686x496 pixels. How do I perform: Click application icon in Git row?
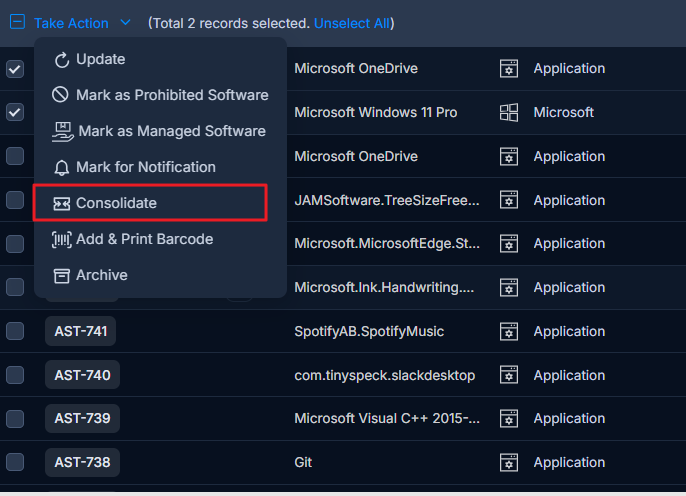point(509,462)
